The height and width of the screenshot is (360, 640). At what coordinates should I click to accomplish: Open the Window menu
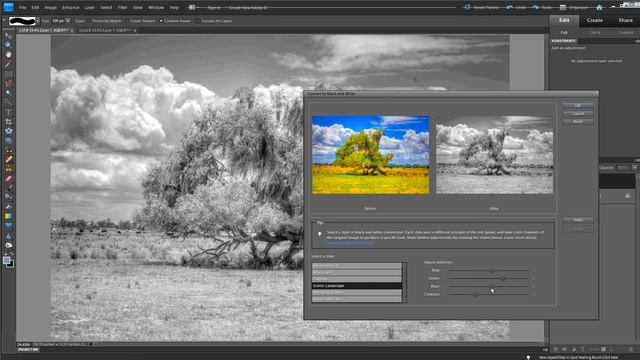pos(156,7)
